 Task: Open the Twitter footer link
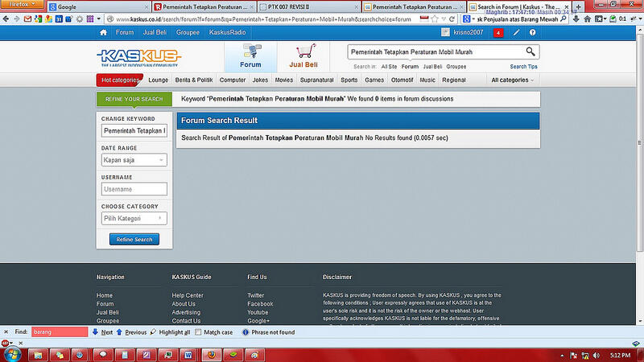(255, 295)
